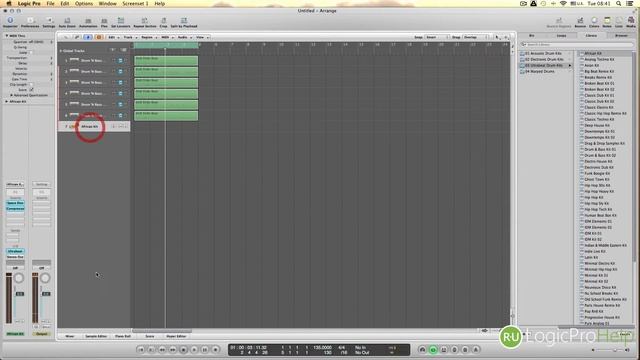This screenshot has width=640, height=360.
Task: Collapse the MIDI Thru disclosure triangle
Action: coord(7,36)
